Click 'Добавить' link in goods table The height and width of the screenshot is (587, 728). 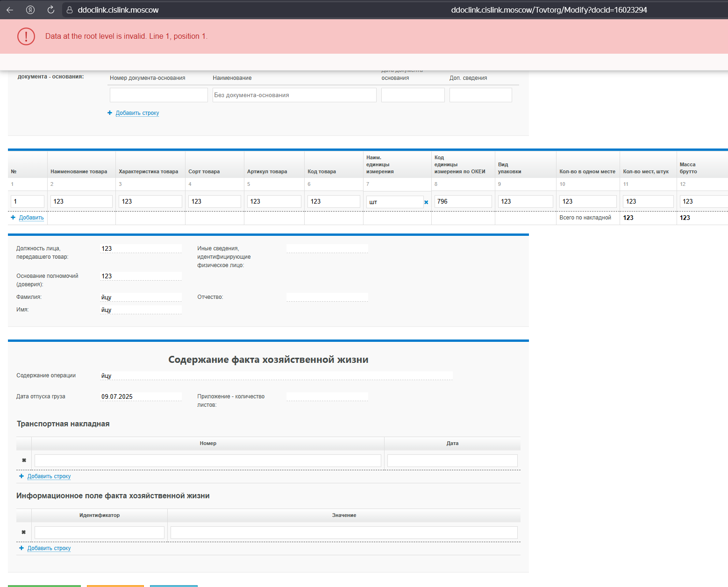[31, 218]
